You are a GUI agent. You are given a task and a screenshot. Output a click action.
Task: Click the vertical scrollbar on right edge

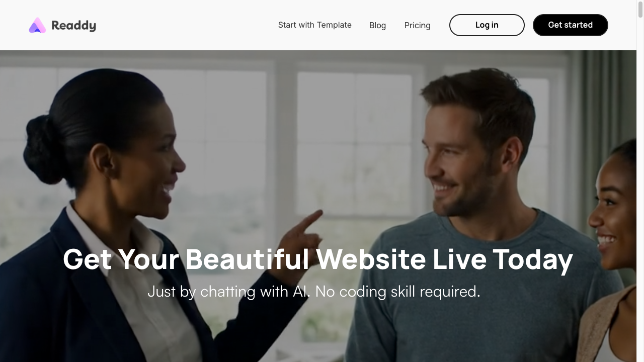640,181
